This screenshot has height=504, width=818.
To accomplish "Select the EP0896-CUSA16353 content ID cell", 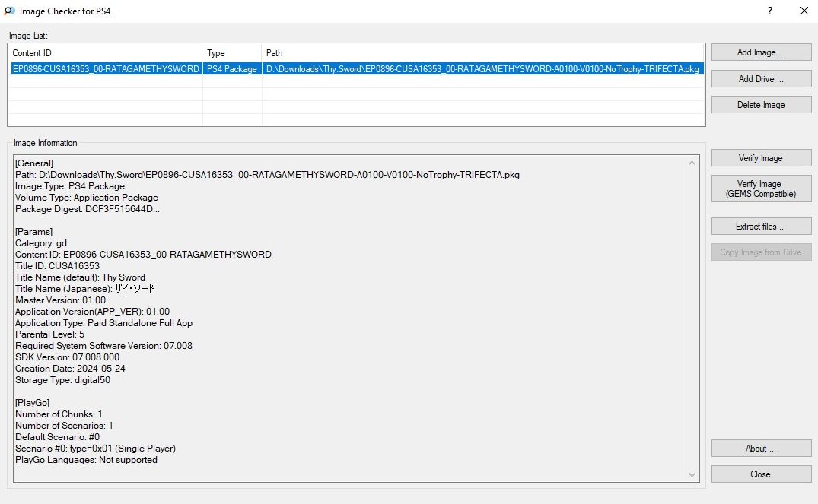I will pyautogui.click(x=106, y=69).
